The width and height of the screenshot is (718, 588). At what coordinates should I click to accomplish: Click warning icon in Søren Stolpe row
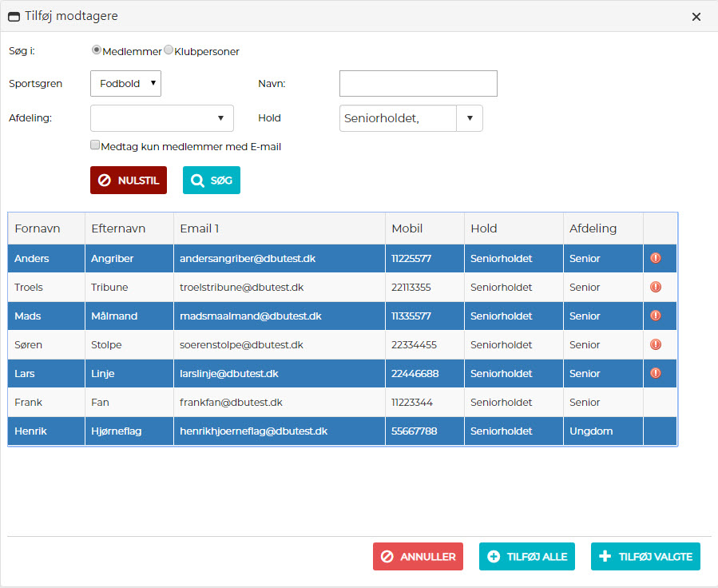click(656, 344)
